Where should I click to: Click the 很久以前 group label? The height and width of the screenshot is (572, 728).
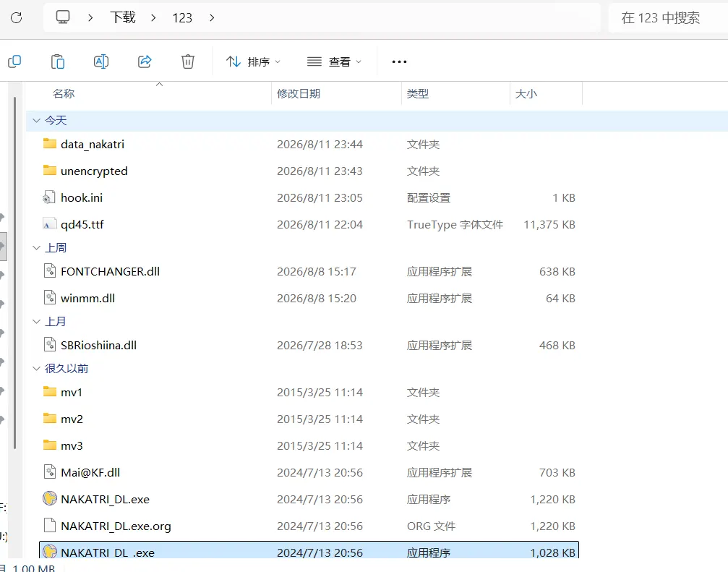(x=67, y=369)
